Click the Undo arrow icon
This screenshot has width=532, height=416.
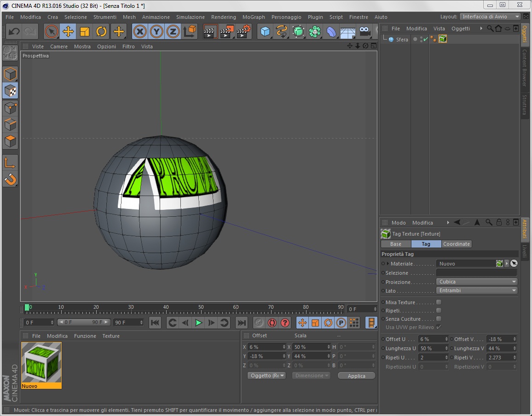click(14, 31)
